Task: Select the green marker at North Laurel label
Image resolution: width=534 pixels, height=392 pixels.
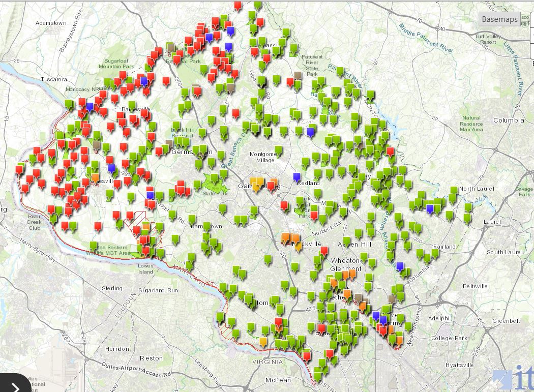Action: click(453, 191)
